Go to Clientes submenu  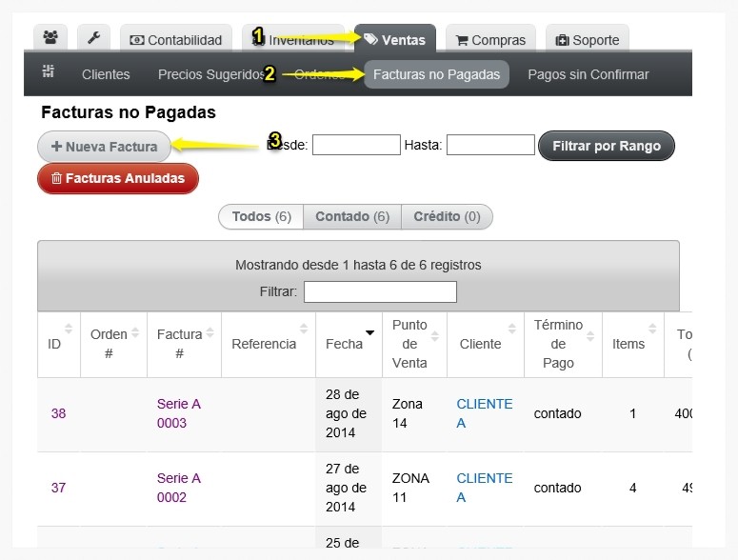point(106,74)
